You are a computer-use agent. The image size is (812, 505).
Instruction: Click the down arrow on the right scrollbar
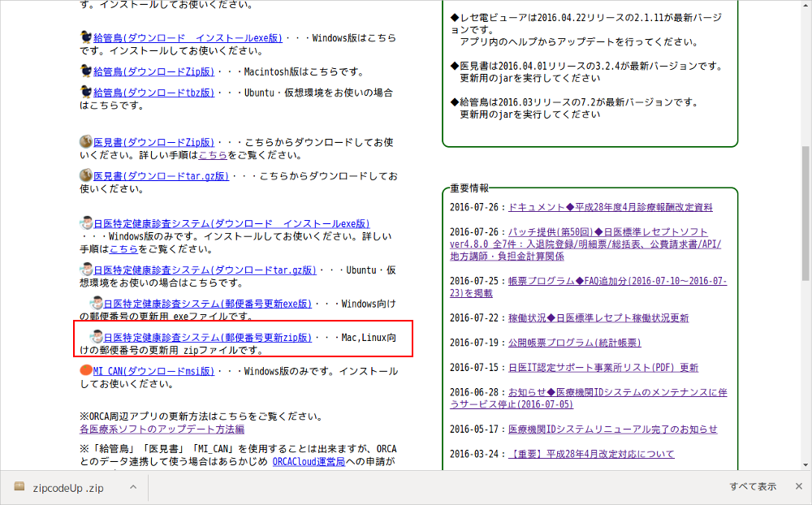(x=806, y=464)
